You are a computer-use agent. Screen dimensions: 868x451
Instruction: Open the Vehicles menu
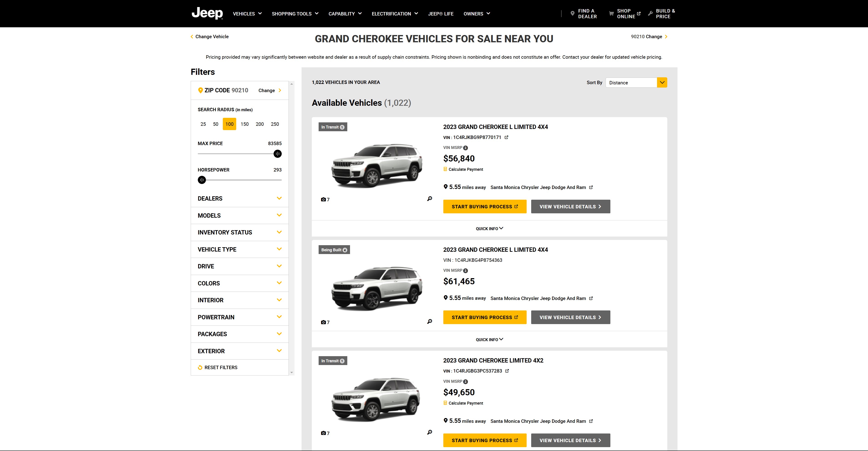pyautogui.click(x=247, y=14)
